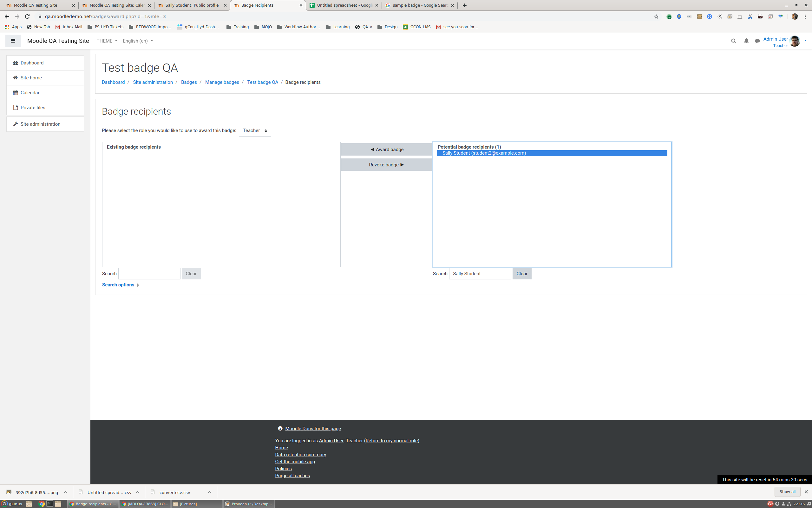The width and height of the screenshot is (812, 508).
Task: Follow the Badges breadcrumb link
Action: (x=189, y=82)
